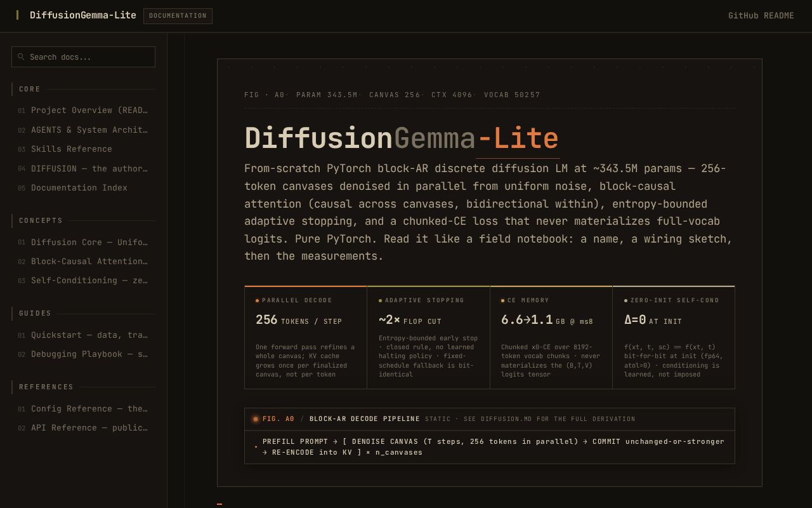Click the REFERENCES section heading
Viewport: 812px width, 508px height.
(46, 387)
